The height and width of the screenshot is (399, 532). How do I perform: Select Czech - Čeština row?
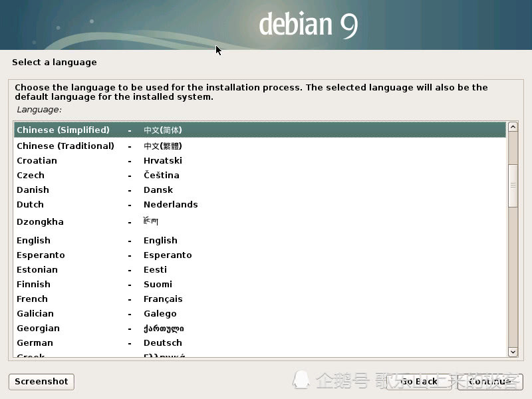pos(260,175)
